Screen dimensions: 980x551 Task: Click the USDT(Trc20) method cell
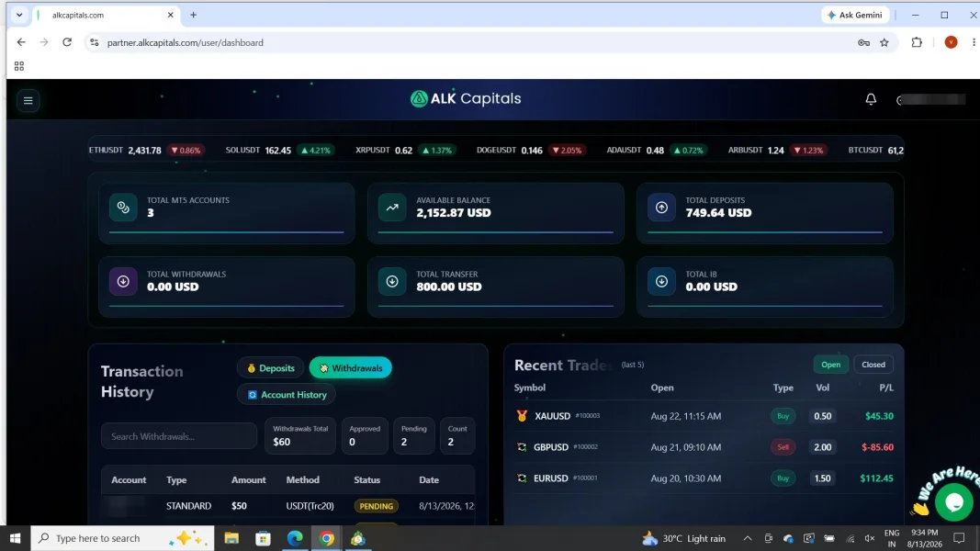(310, 506)
